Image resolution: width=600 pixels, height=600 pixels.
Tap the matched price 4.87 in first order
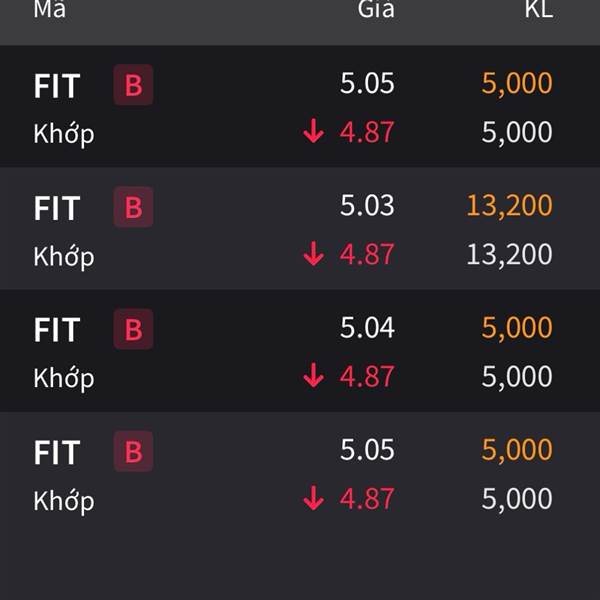click(367, 132)
